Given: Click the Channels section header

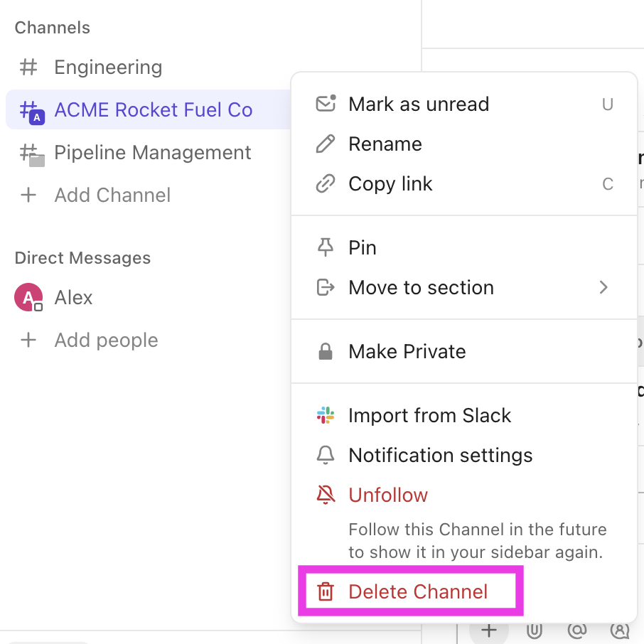Looking at the screenshot, I should coord(53,28).
